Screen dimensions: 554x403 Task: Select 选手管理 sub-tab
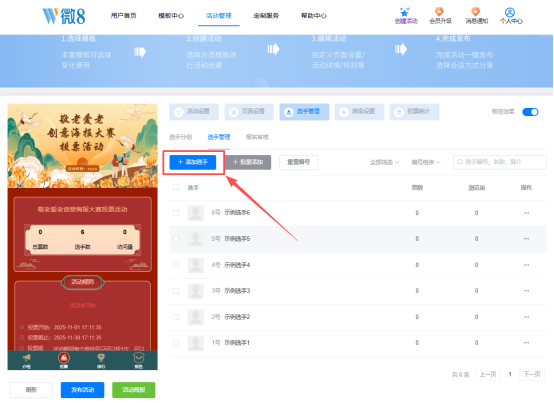(x=219, y=137)
